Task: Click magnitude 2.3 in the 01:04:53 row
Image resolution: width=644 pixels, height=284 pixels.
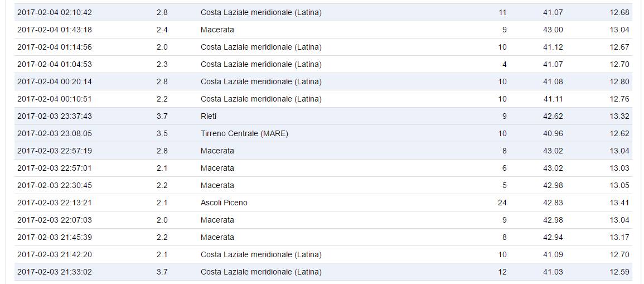Action: pyautogui.click(x=162, y=64)
